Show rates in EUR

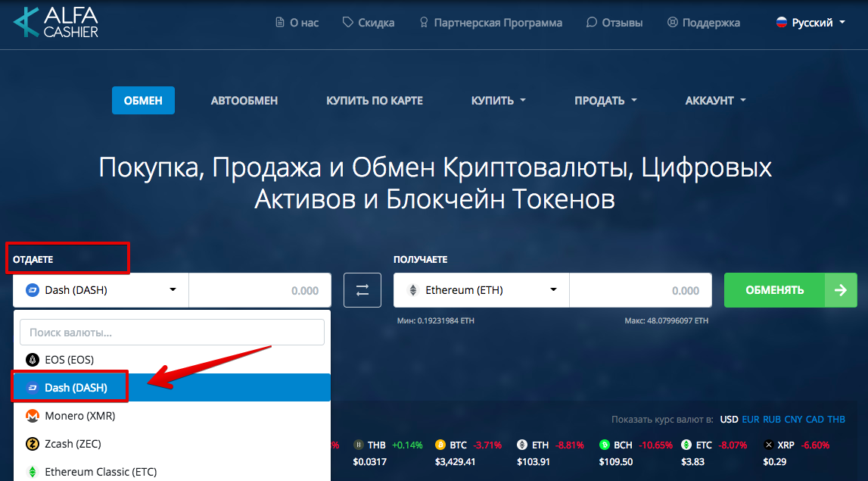(x=751, y=420)
